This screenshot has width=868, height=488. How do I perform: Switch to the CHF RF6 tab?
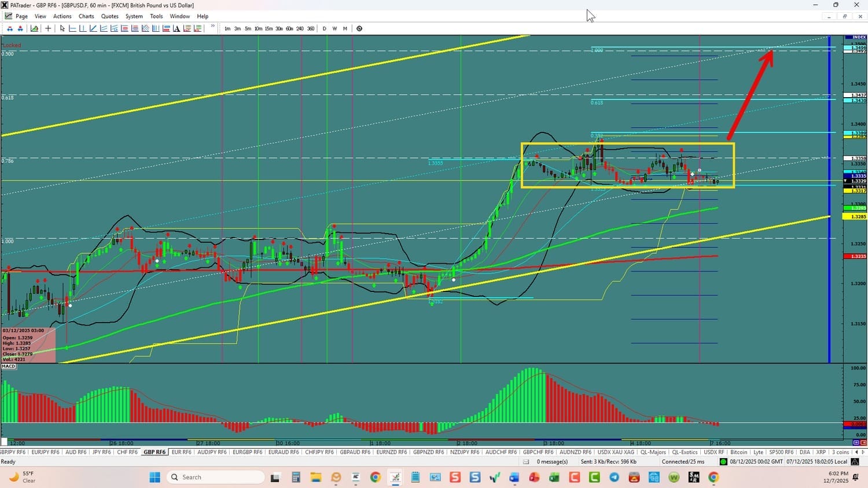click(127, 452)
